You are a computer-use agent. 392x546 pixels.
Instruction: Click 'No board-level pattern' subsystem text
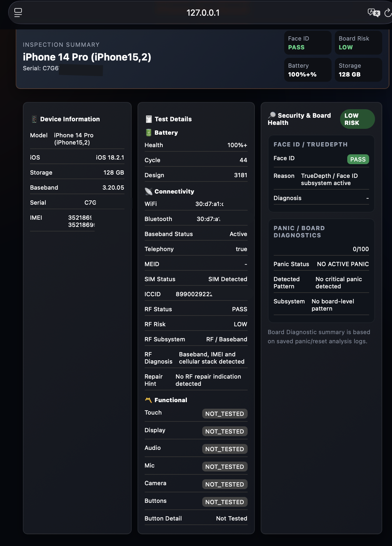[x=333, y=305]
